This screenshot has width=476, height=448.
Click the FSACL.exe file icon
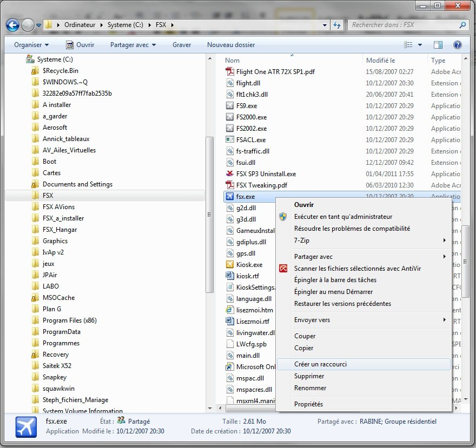click(230, 140)
